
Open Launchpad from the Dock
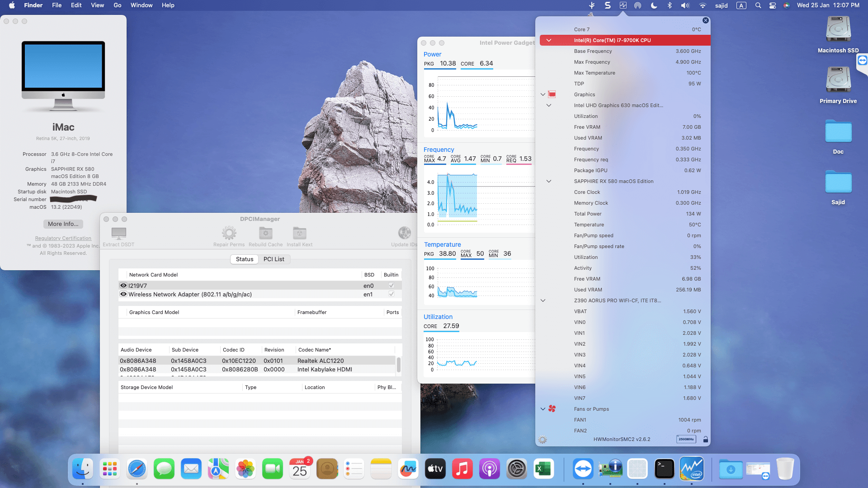(x=109, y=469)
